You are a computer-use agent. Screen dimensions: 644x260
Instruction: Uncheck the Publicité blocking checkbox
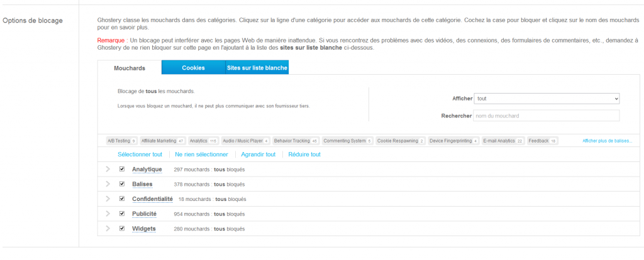pos(122,214)
